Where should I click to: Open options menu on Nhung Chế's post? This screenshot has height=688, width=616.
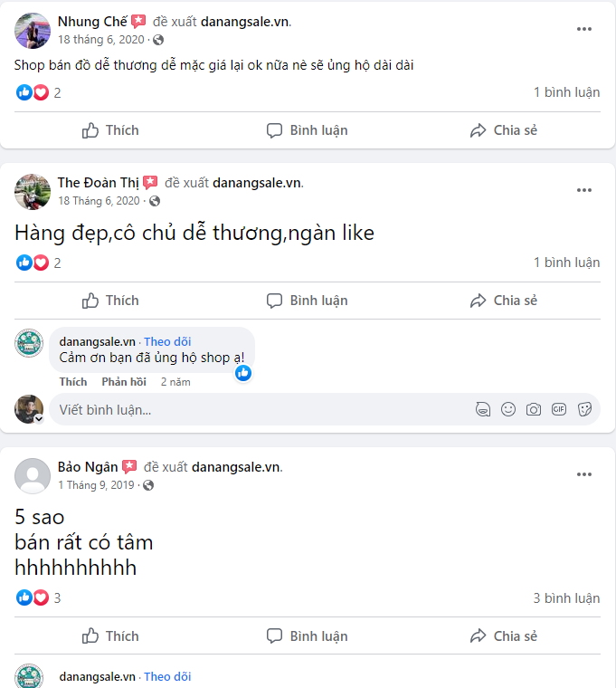click(x=584, y=29)
